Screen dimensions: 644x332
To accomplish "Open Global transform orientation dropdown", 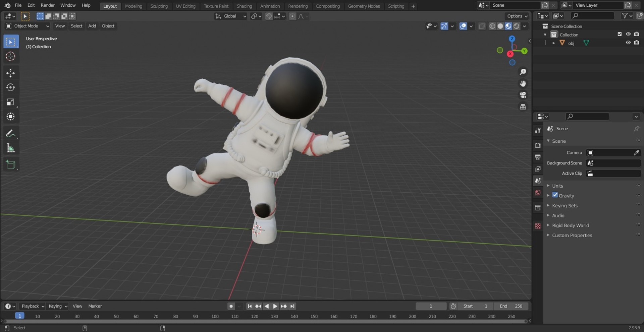I will coord(231,16).
